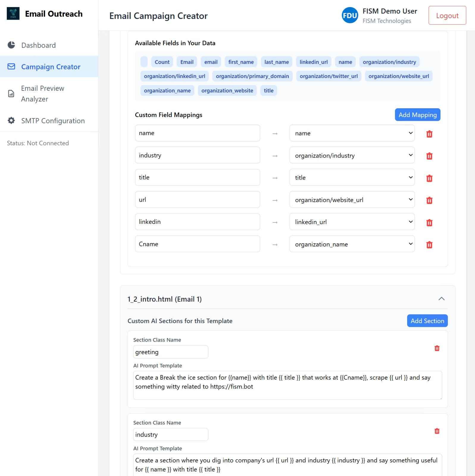Click the FDU user avatar

[x=350, y=15]
